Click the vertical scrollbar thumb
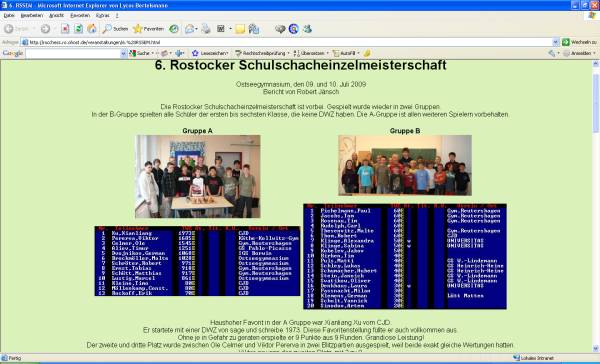This screenshot has width=600, height=364. [596, 103]
